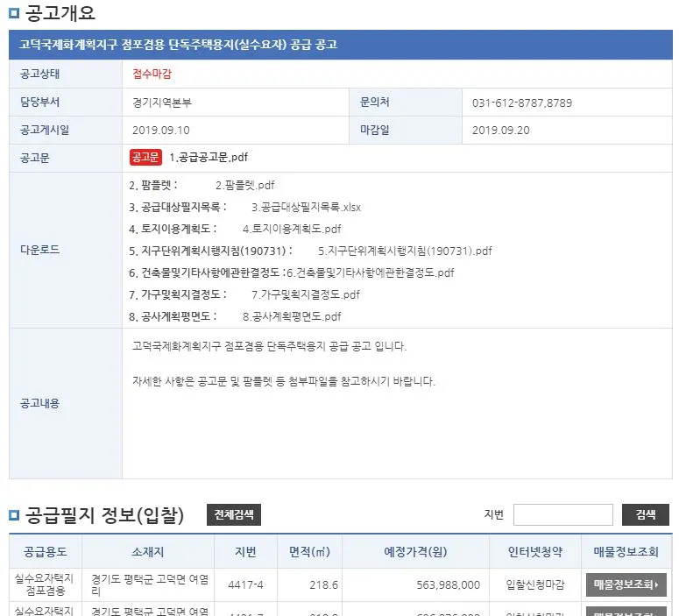Open 매물정보조회 for lot 4417-4
This screenshot has height=616, width=679.
coord(626,584)
